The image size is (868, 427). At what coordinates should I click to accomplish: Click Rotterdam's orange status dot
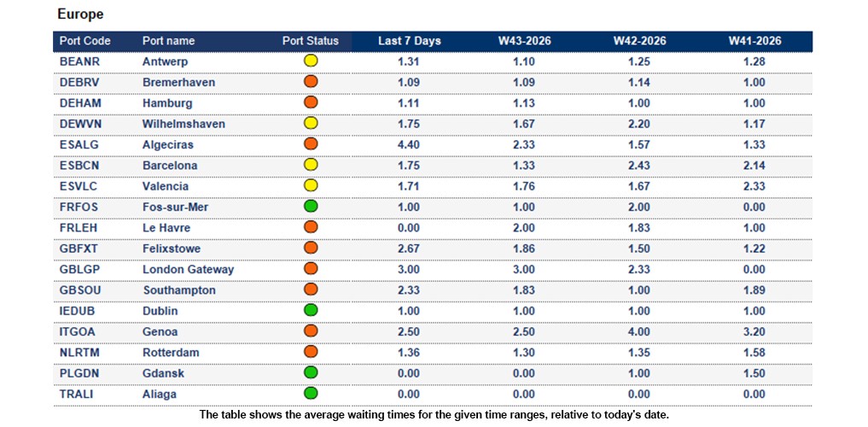coord(311,352)
